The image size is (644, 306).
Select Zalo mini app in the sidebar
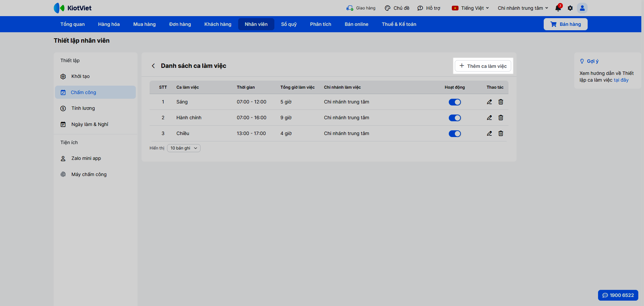95,159
